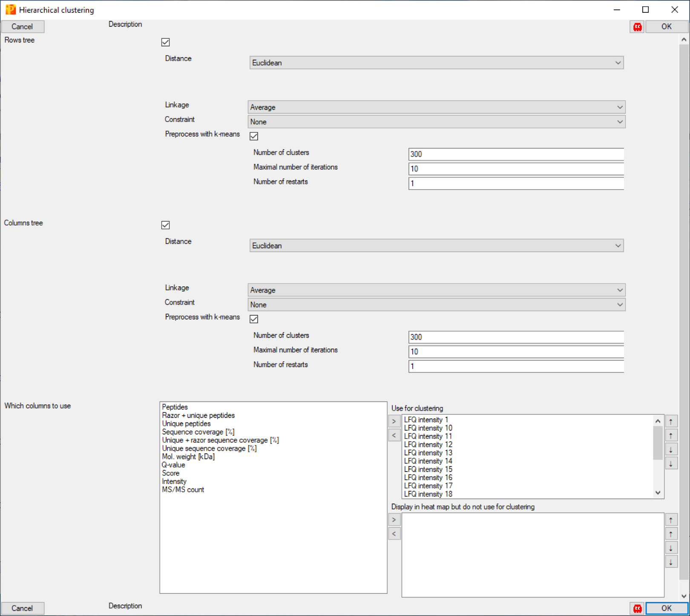Click the Cancel button at the top left
690x616 pixels.
pyautogui.click(x=22, y=26)
